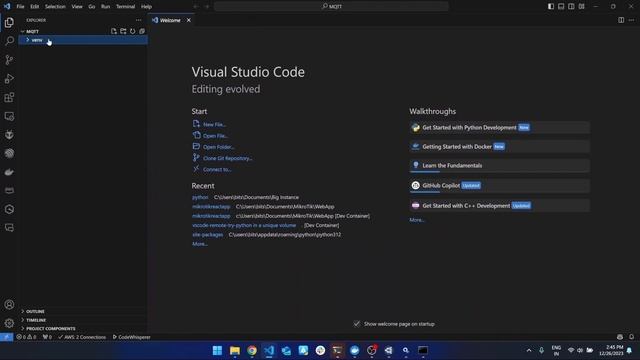Image resolution: width=640 pixels, height=360 pixels.
Task: Open recent python project link
Action: tap(200, 197)
